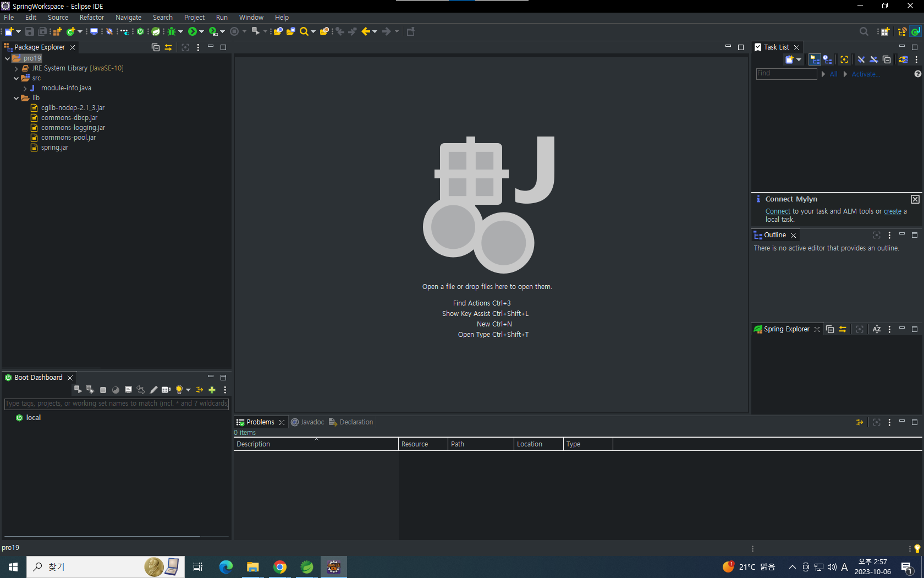
Task: Click Synchronize Changed repositories icon in Task List
Action: click(903, 59)
